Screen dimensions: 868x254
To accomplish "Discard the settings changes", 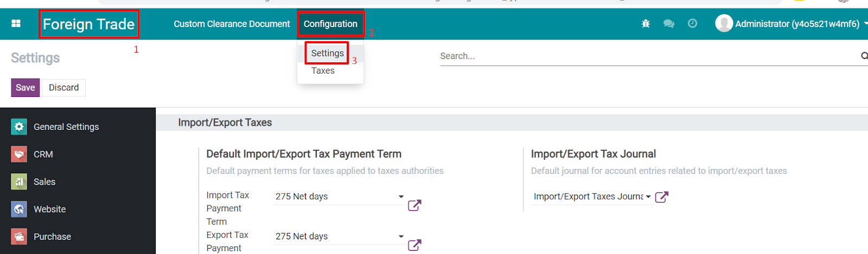I will tap(64, 88).
